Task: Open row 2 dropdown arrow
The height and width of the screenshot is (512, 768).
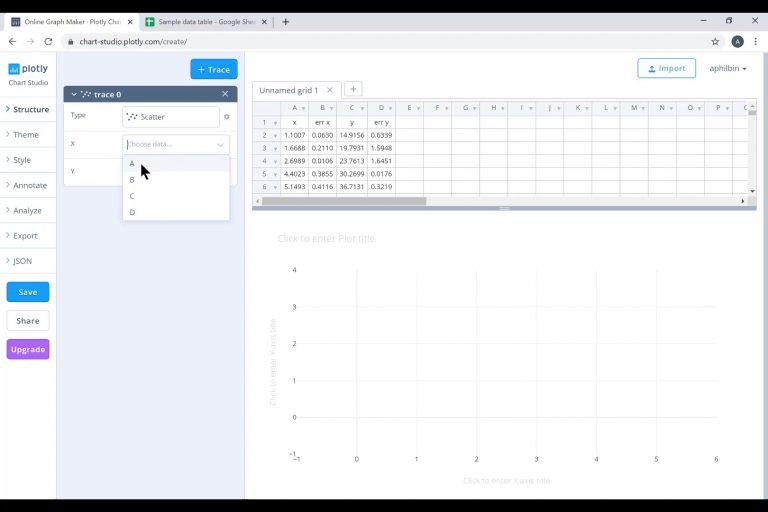Action: 275,135
